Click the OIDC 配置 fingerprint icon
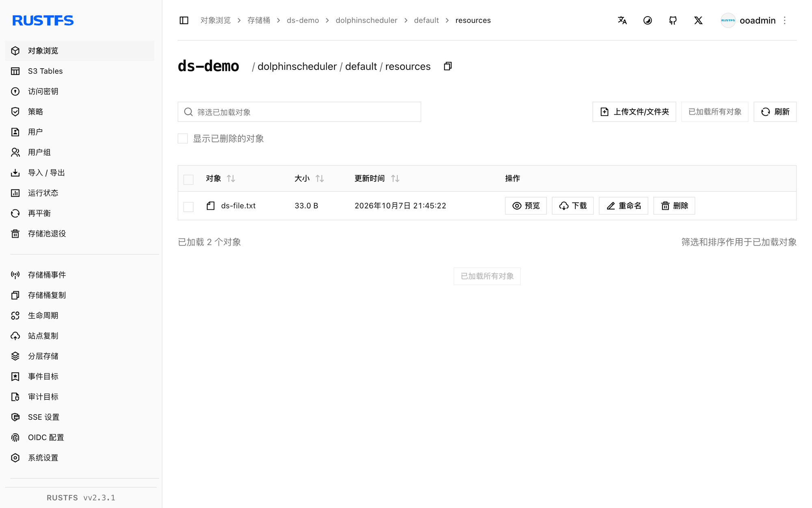 (15, 438)
